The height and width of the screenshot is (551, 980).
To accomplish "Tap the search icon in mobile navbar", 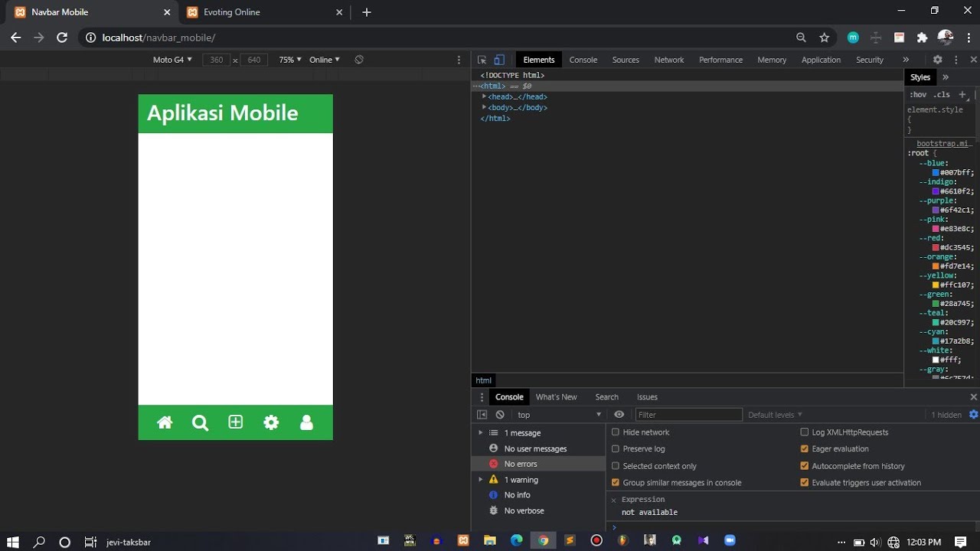I will pyautogui.click(x=200, y=423).
